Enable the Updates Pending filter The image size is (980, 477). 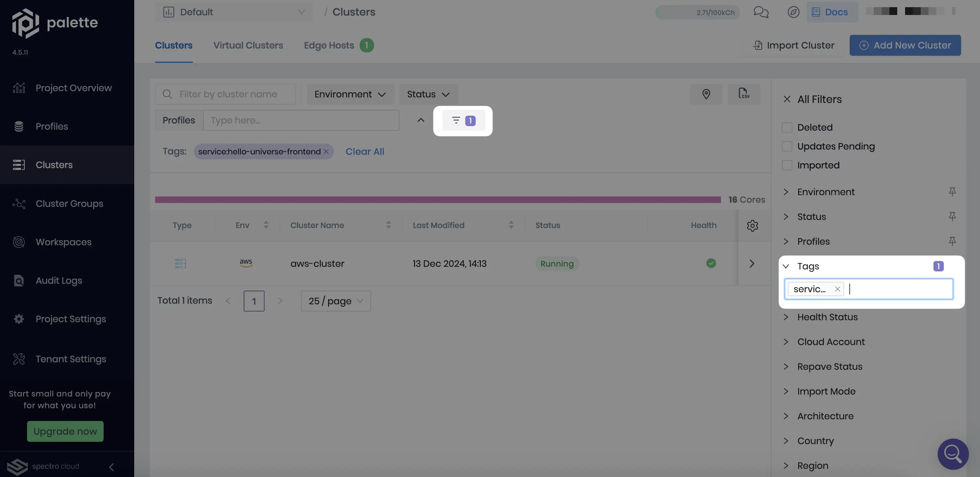787,146
